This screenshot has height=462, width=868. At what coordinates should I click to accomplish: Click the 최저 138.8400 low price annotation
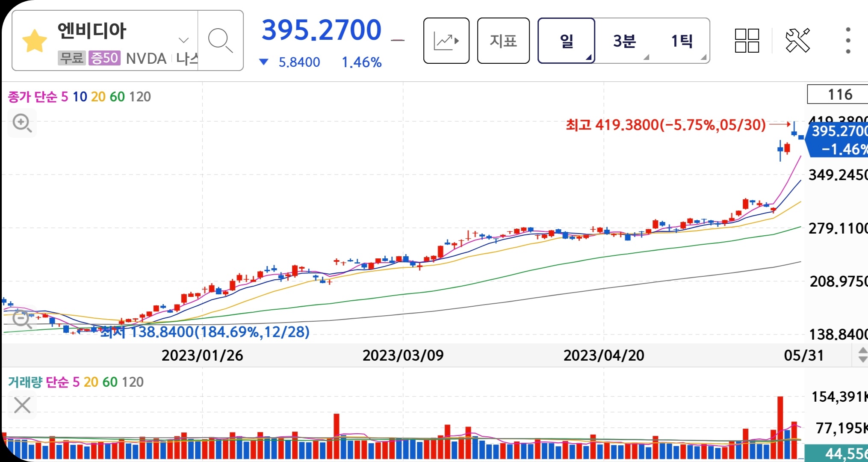205,332
